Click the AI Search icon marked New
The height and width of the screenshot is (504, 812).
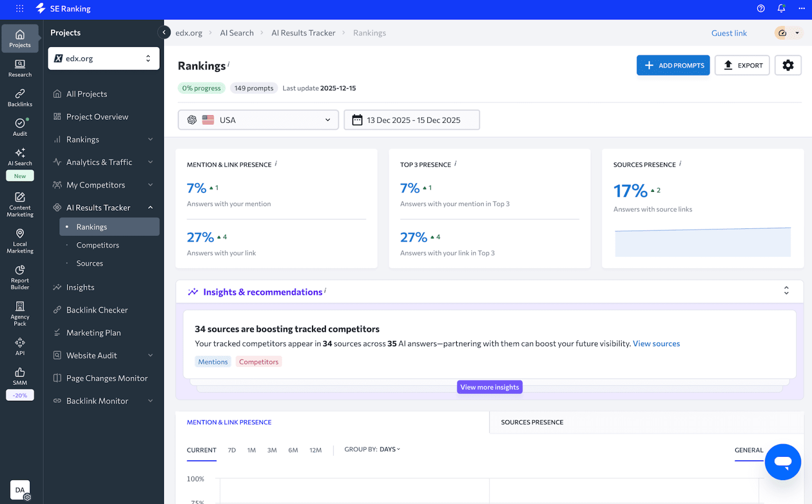coord(20,157)
